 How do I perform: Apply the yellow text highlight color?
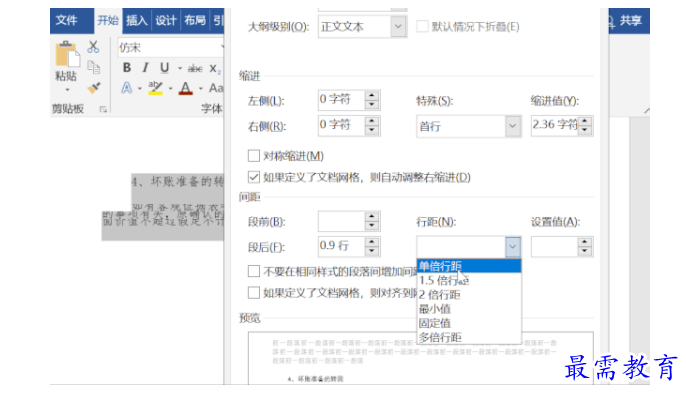(x=155, y=88)
